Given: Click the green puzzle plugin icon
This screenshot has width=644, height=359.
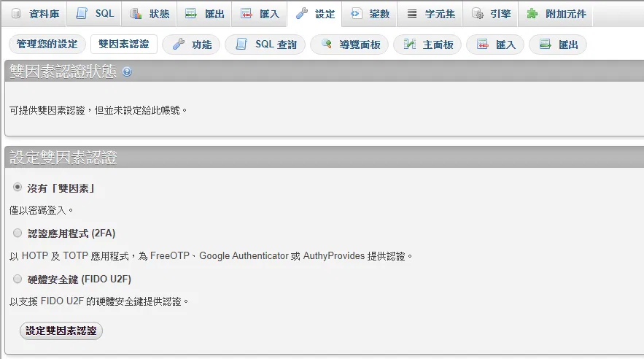Looking at the screenshot, I should click(532, 14).
